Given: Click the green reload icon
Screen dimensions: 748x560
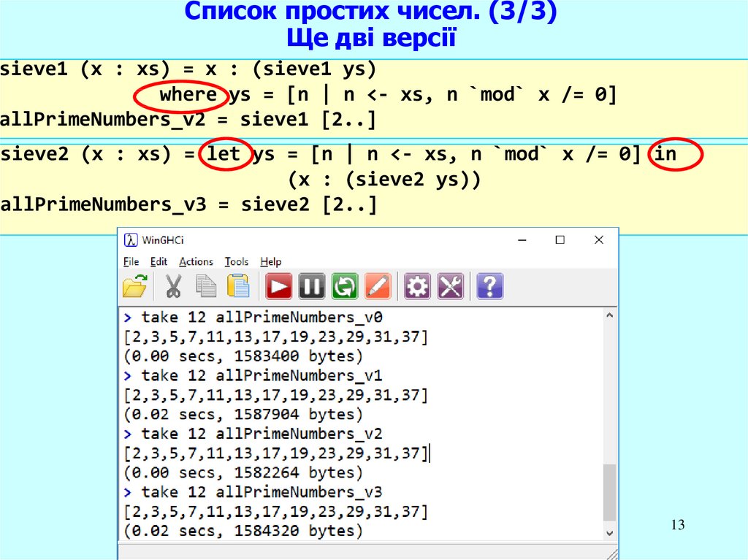Looking at the screenshot, I should point(344,286).
